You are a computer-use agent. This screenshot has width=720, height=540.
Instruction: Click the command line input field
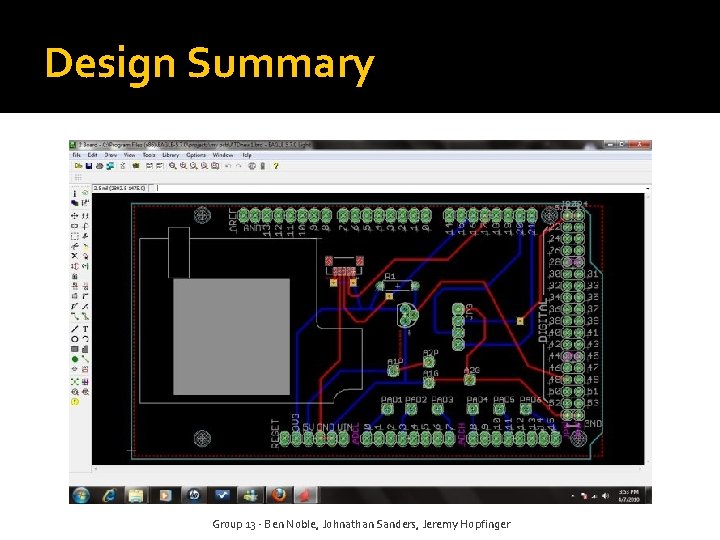pos(401,188)
